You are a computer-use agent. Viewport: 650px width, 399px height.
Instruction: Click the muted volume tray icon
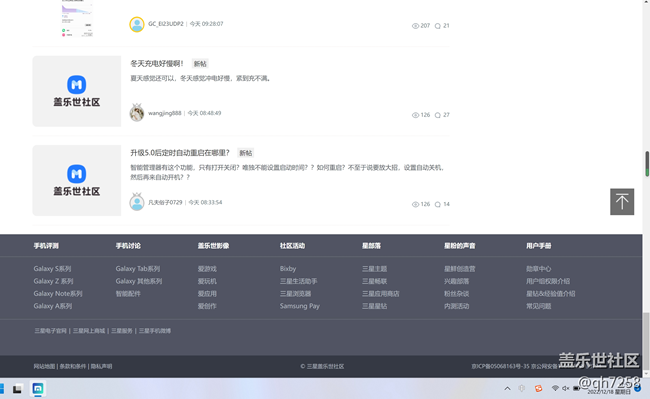[x=565, y=388]
